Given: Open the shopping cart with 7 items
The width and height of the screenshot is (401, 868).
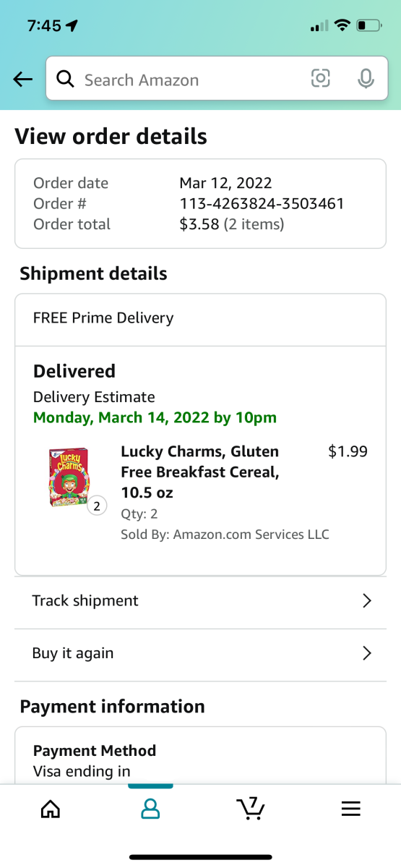Looking at the screenshot, I should coord(251,808).
